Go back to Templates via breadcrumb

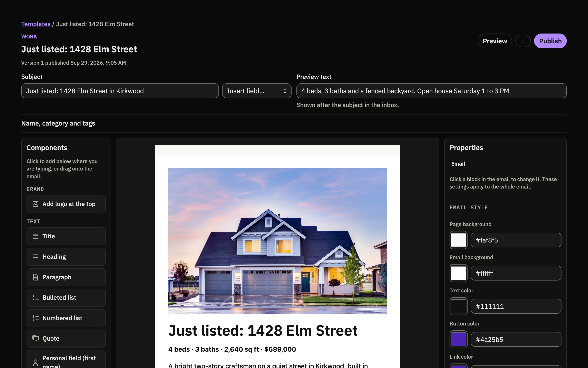(x=36, y=24)
